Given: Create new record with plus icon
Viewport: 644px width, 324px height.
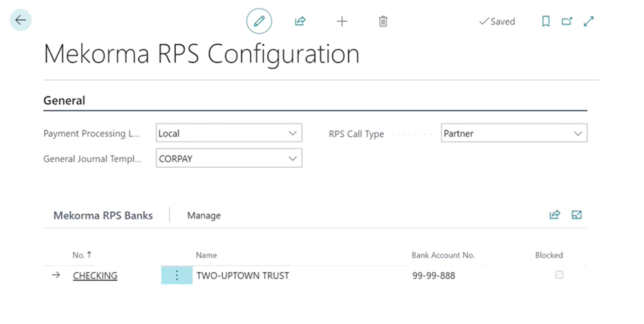Looking at the screenshot, I should tap(342, 21).
